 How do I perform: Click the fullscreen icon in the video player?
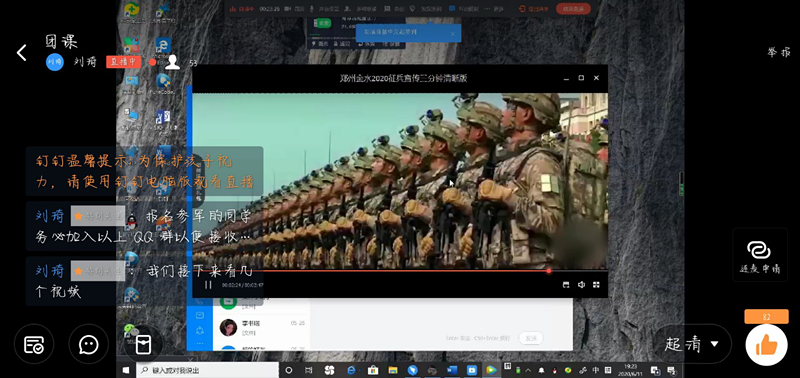[x=596, y=285]
